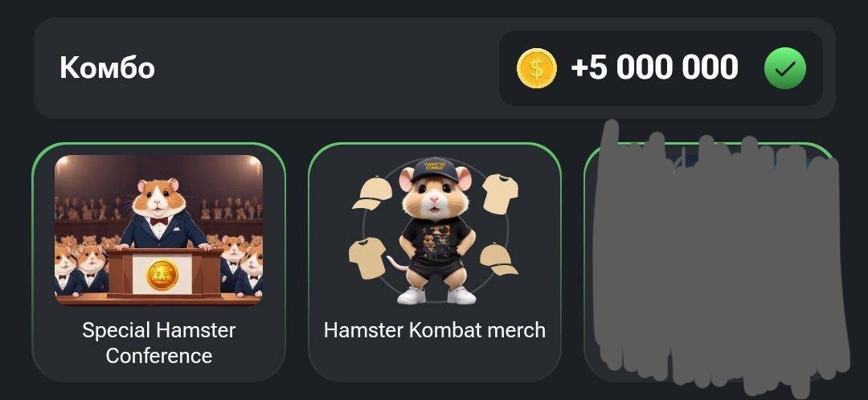The image size is (868, 400).
Task: Tap the beige cap icon below the right t-shirt
Action: 498,259
